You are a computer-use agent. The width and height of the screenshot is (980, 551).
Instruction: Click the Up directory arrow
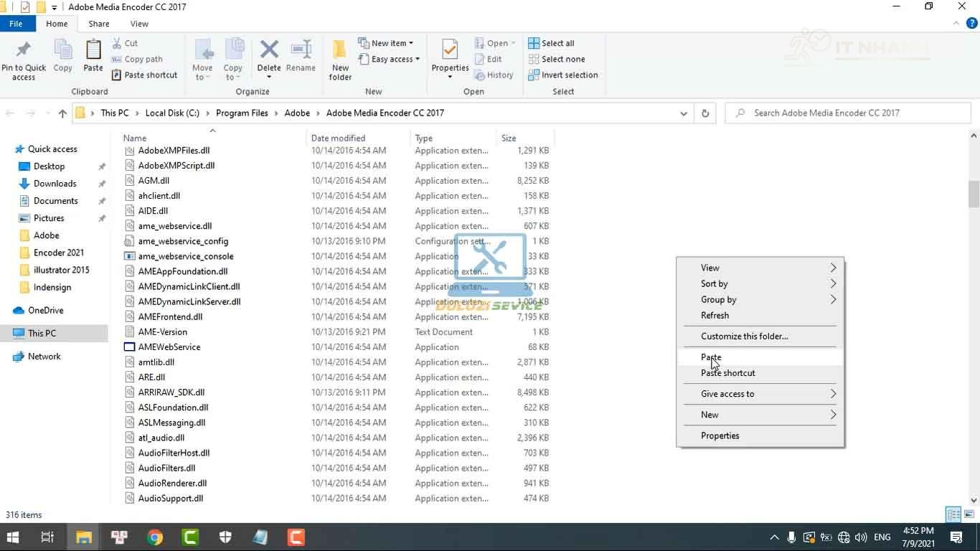click(x=62, y=113)
